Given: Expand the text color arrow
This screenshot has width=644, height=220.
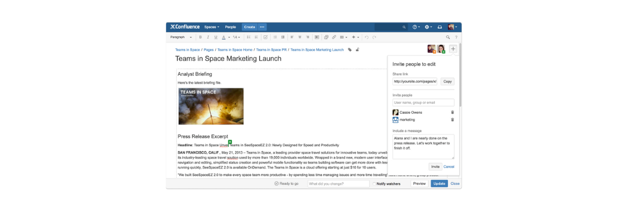Looking at the screenshot, I should [229, 37].
